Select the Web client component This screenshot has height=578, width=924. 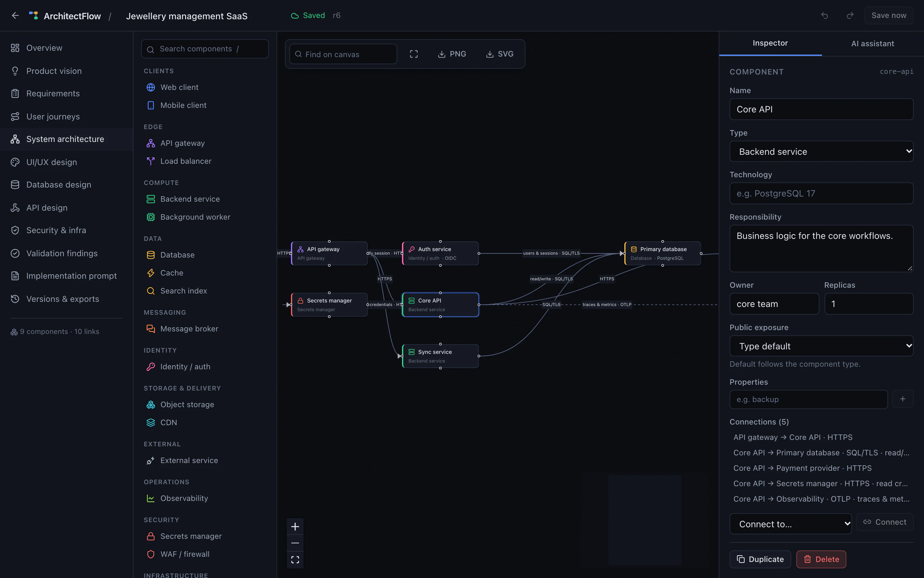(205, 87)
